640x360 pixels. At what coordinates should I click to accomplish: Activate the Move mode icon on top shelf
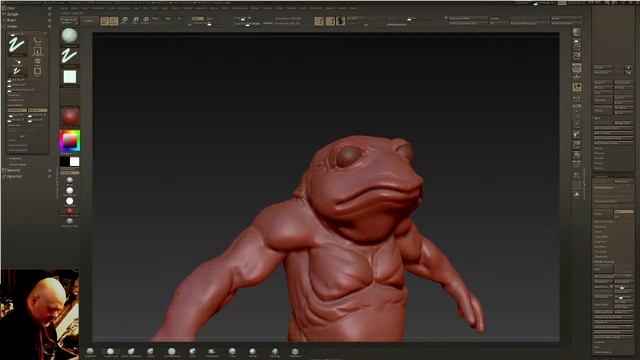(125, 20)
